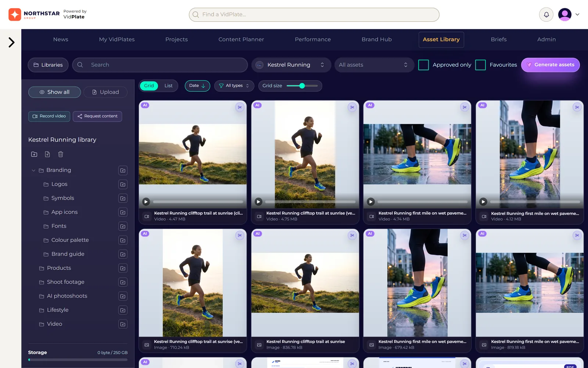Click the add icon on the Brand guide row
The width and height of the screenshot is (588, 368).
(x=123, y=254)
